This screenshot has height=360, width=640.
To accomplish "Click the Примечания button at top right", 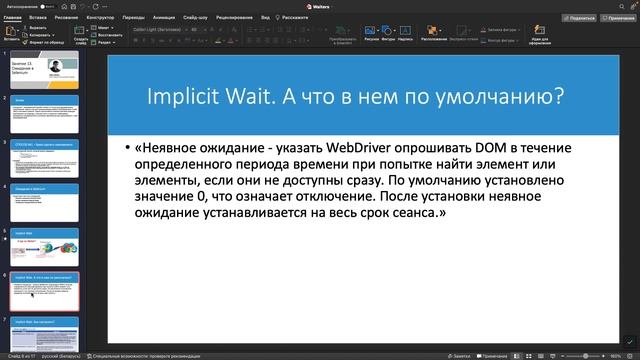I will [x=618, y=18].
